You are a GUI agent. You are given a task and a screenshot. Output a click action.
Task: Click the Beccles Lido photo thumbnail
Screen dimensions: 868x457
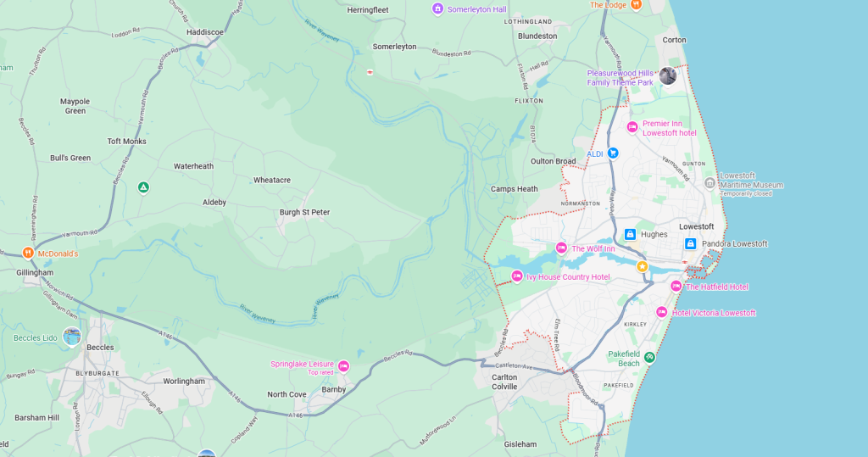72,337
